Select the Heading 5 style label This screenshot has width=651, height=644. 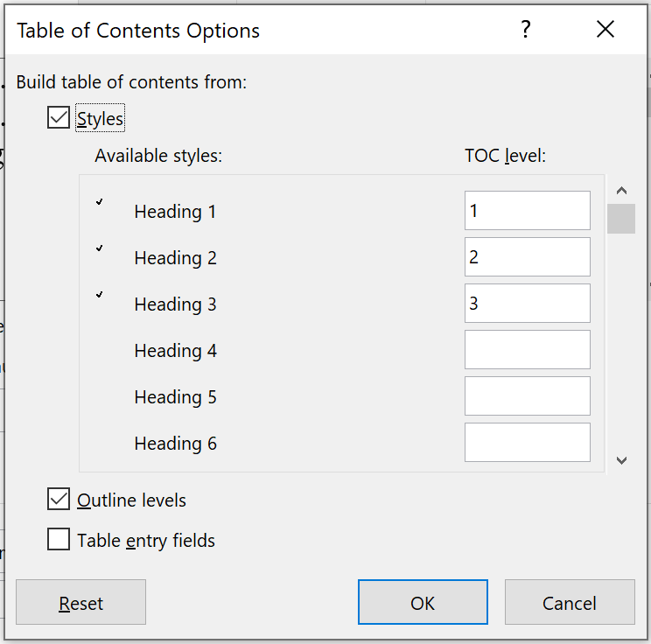click(x=175, y=397)
